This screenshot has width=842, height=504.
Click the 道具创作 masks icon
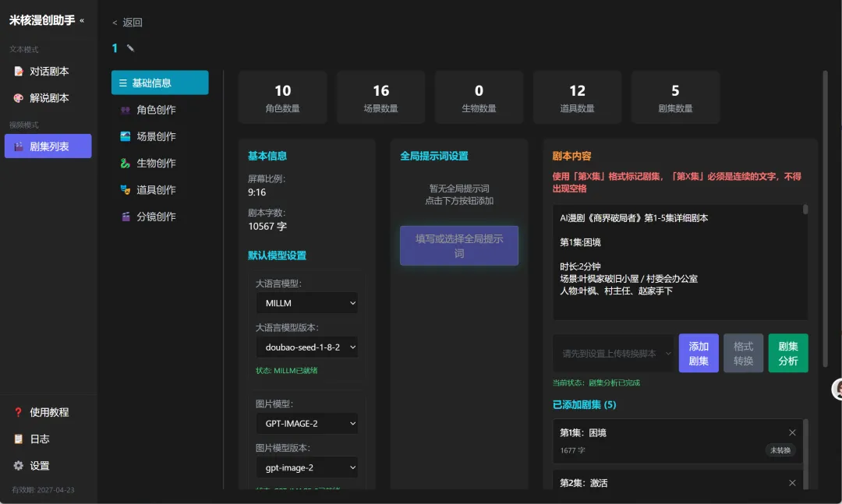click(x=125, y=190)
